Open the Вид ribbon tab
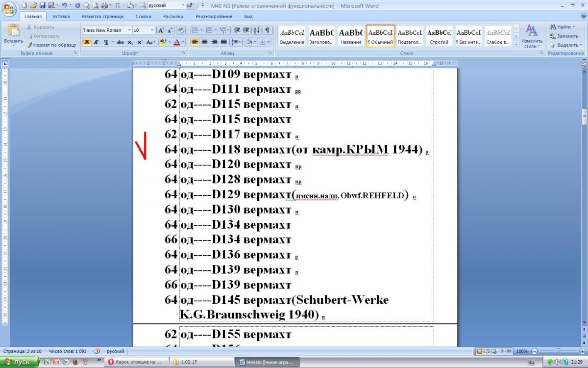This screenshot has height=368, width=588. tap(248, 16)
